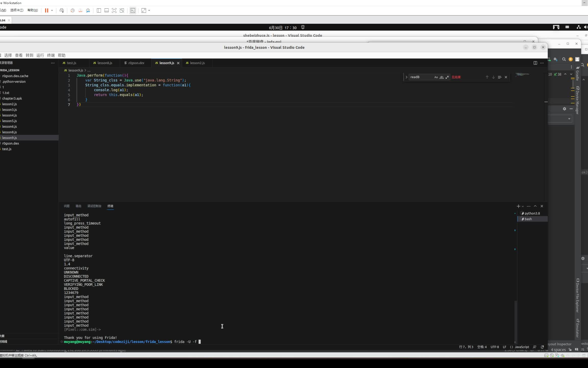This screenshot has height=368, width=588.
Task: Click the notifications bell in status bar
Action: tap(542, 347)
